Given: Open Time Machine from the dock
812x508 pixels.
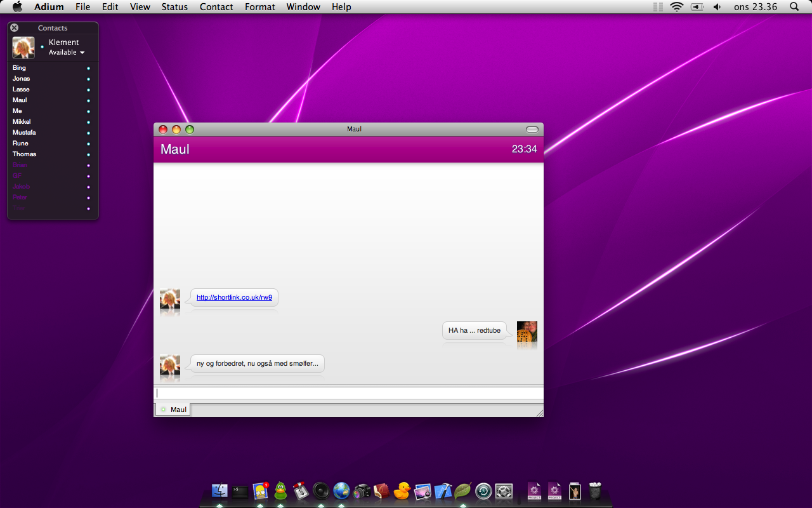Looking at the screenshot, I should (483, 491).
